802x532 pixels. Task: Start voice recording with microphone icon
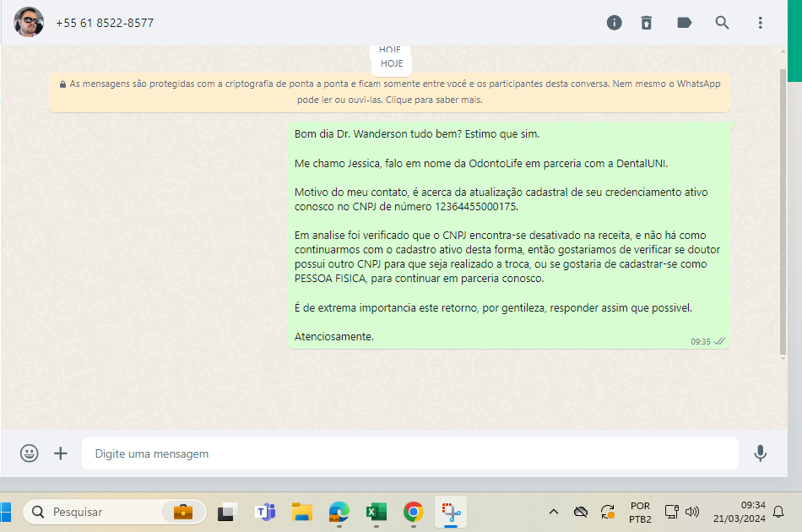point(760,453)
